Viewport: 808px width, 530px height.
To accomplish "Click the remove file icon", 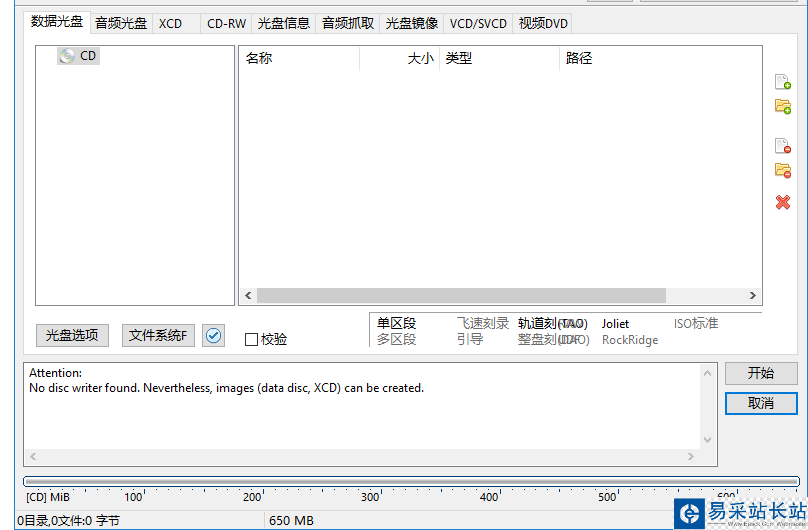I will click(783, 146).
